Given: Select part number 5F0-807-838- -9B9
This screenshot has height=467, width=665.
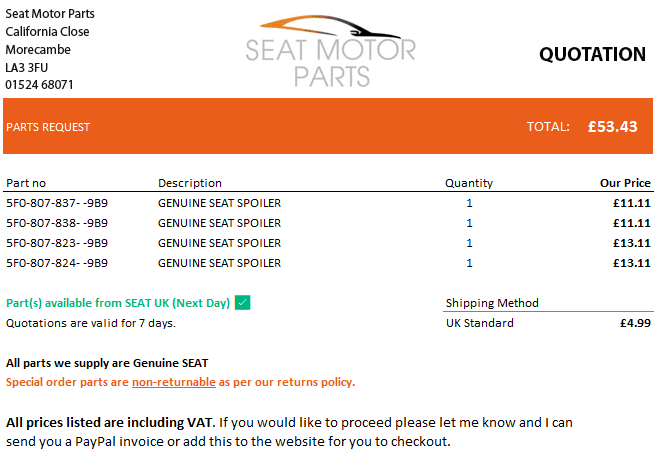Looking at the screenshot, I should (57, 223).
